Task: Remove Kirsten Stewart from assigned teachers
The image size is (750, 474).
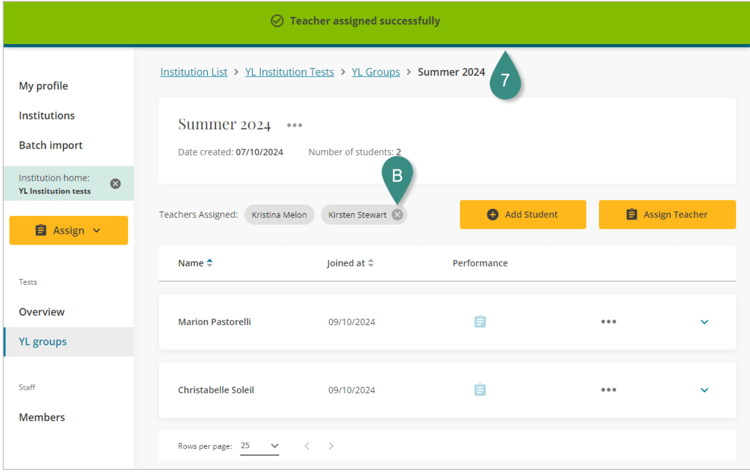Action: click(397, 215)
